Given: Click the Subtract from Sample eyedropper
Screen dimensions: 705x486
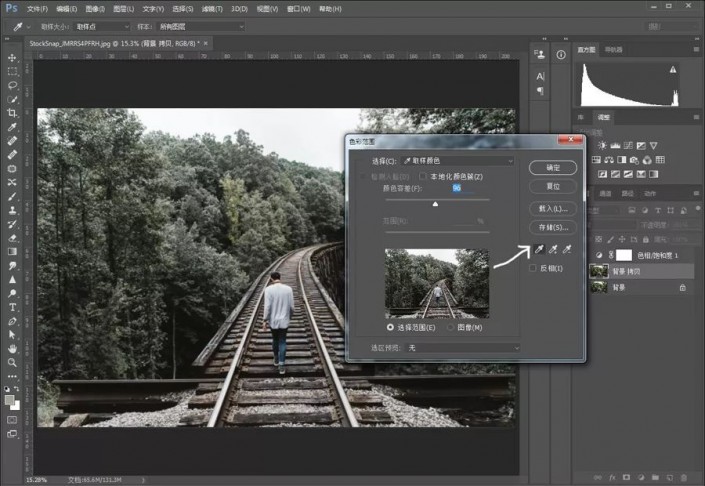Looking at the screenshot, I should 567,250.
